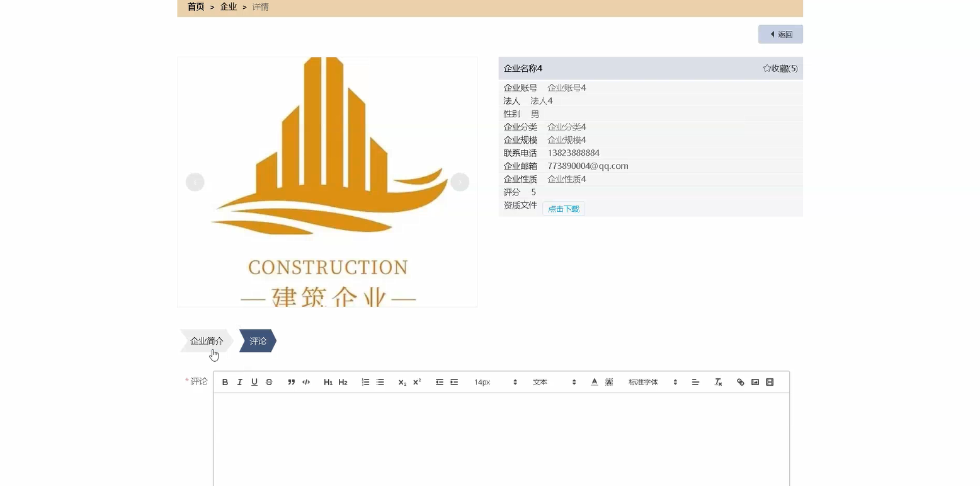Open the insert image icon in editor
Screen dimensions: 980x486
755,381
